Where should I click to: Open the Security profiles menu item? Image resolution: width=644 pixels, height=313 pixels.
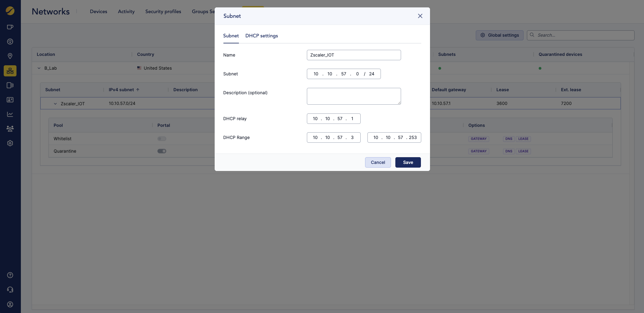163,12
